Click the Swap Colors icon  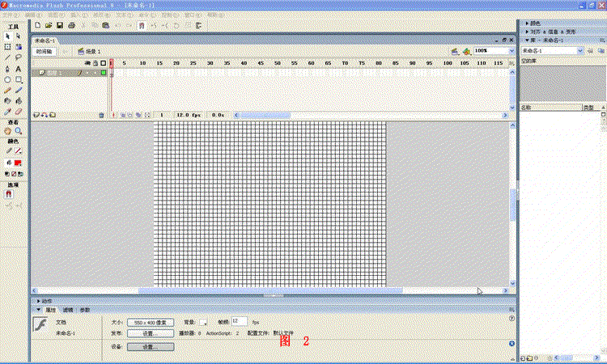(x=20, y=174)
